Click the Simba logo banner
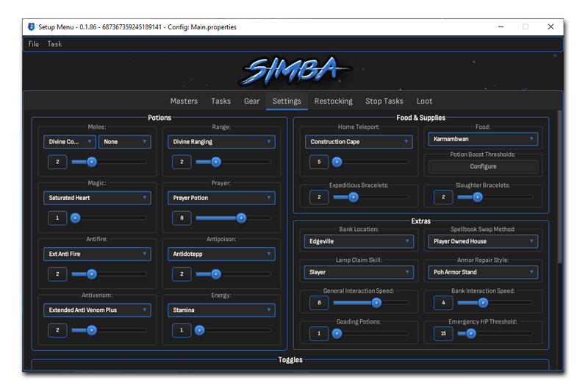This screenshot has width=588, height=392. pyautogui.click(x=293, y=71)
